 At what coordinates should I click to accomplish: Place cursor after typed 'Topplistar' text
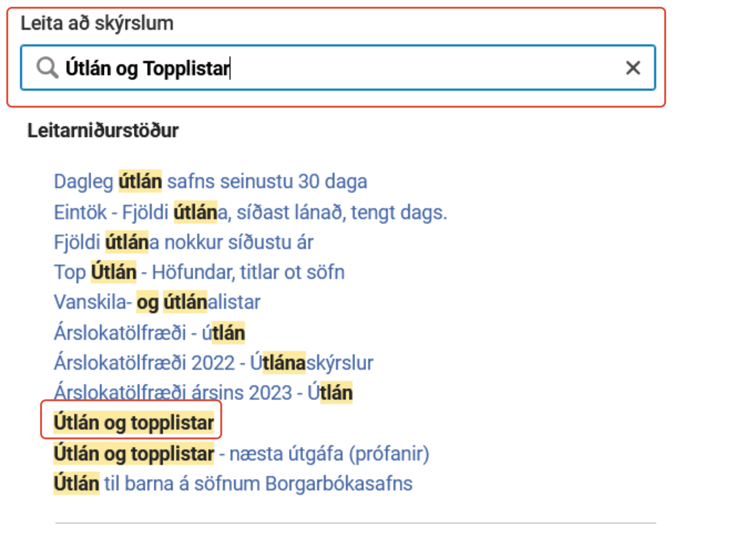tap(230, 68)
